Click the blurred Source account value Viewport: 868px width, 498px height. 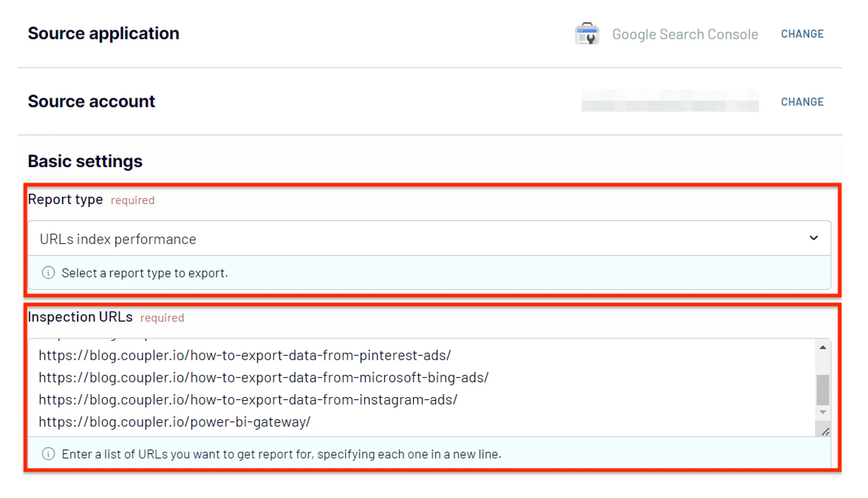point(670,101)
